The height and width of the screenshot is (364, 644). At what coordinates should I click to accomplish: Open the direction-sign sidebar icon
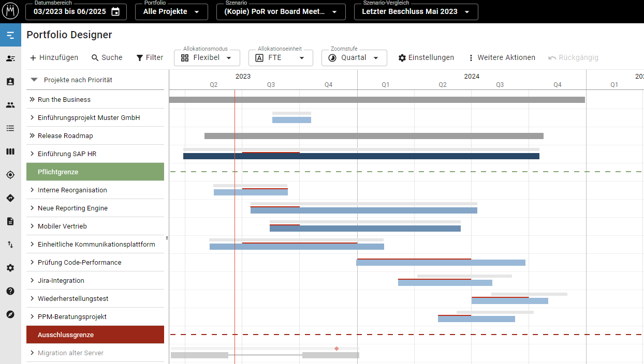(x=10, y=198)
